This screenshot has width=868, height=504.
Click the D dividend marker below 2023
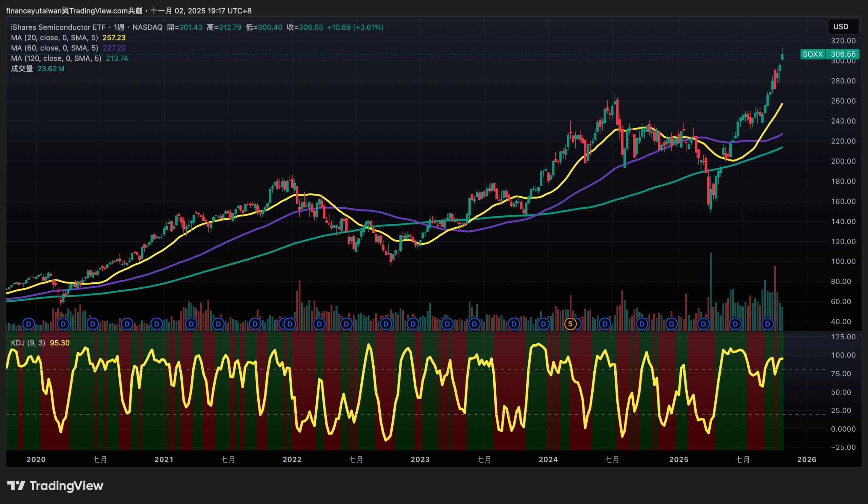click(413, 324)
